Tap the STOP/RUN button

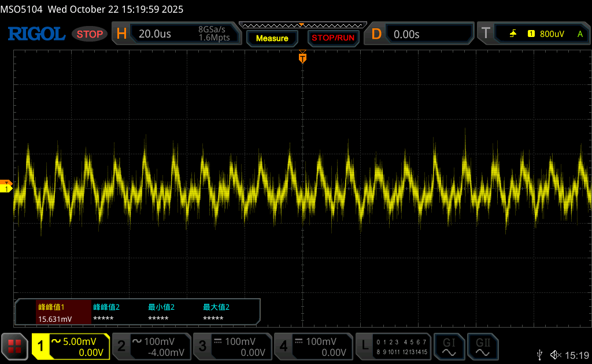(333, 38)
